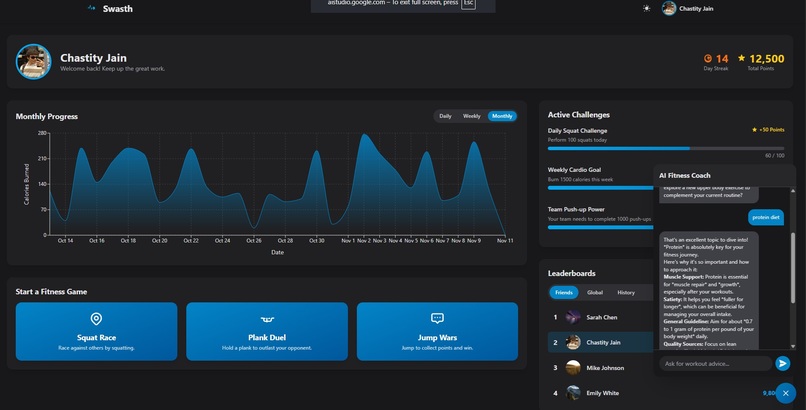Viewport: 806px width, 410px height.
Task: Click the protein diet chat message
Action: [x=765, y=217]
